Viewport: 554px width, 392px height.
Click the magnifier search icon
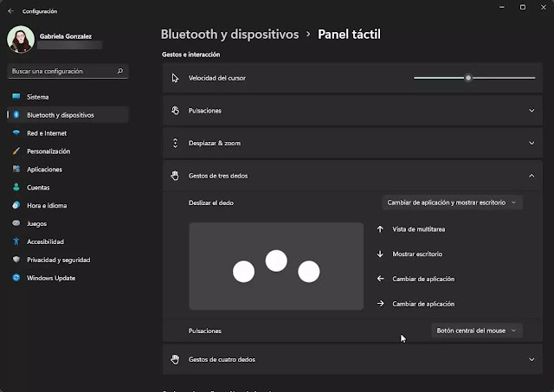click(120, 71)
